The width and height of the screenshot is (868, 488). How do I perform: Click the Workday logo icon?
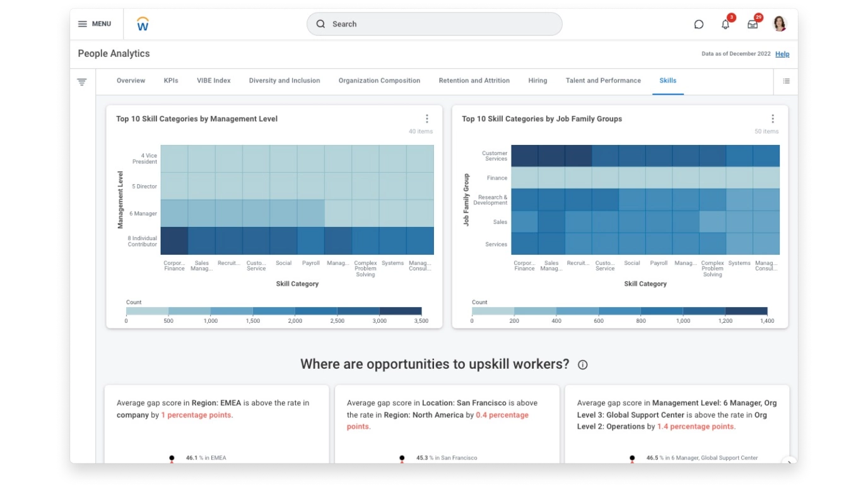143,24
